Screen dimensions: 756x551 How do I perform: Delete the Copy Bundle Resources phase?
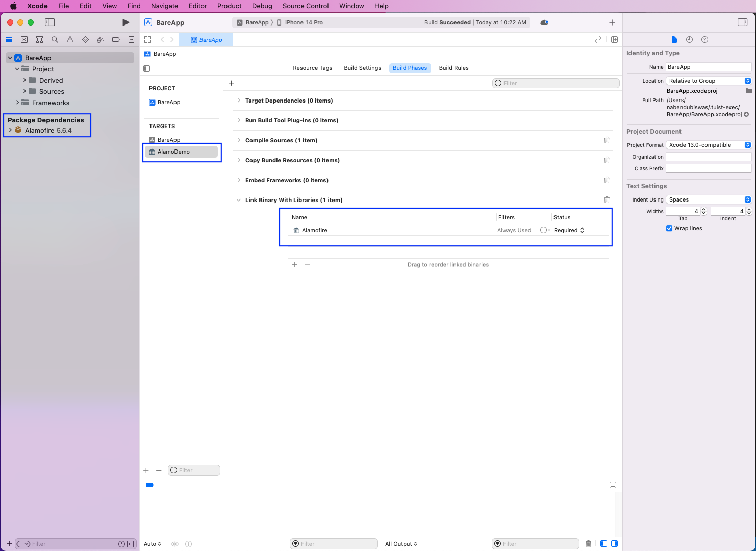[607, 160]
